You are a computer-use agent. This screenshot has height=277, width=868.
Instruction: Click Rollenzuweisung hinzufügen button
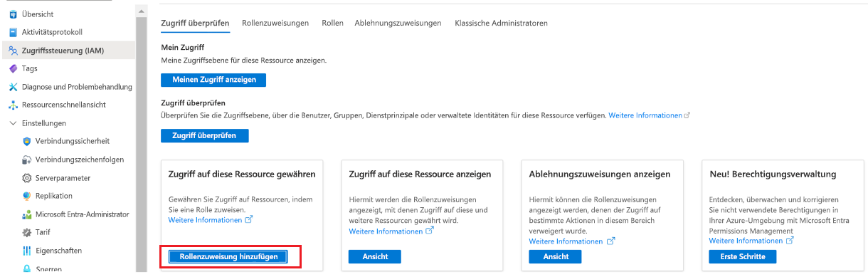[228, 256]
